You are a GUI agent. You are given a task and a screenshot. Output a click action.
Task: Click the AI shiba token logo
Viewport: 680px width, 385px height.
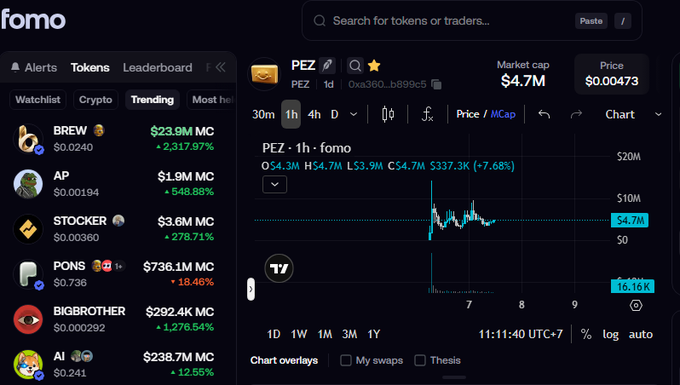click(28, 365)
